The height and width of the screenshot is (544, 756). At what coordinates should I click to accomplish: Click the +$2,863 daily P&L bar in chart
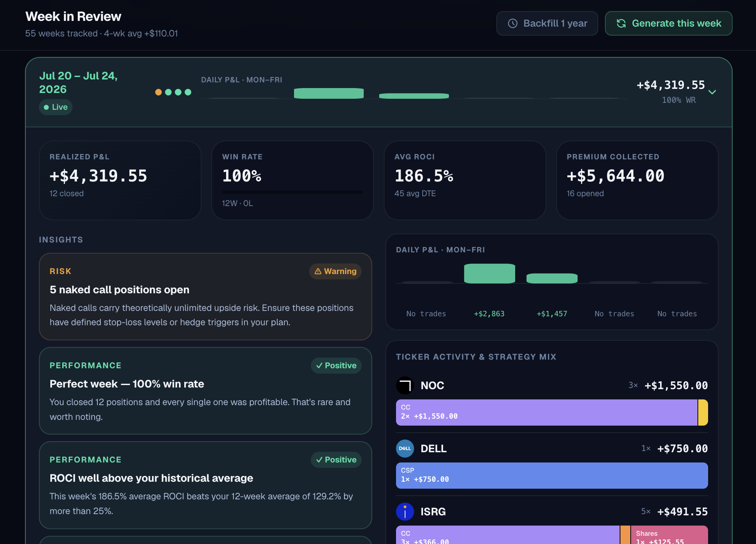[489, 274]
